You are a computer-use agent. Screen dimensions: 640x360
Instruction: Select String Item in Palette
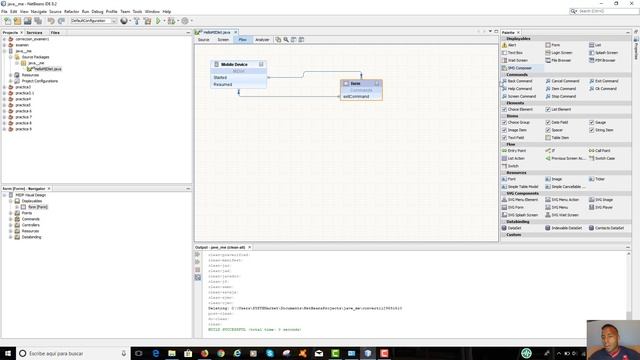point(601,130)
